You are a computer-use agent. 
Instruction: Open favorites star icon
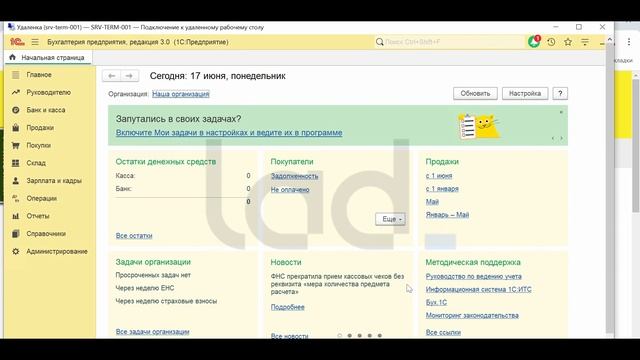(x=568, y=42)
